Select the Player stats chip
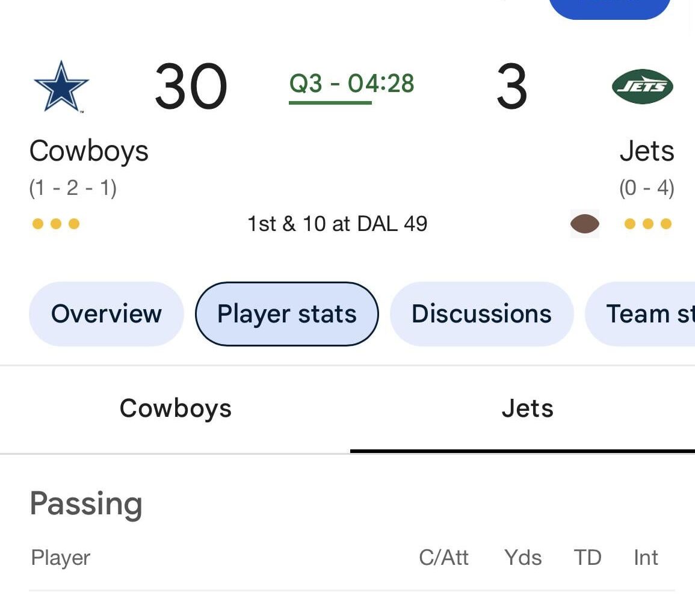 pos(287,314)
